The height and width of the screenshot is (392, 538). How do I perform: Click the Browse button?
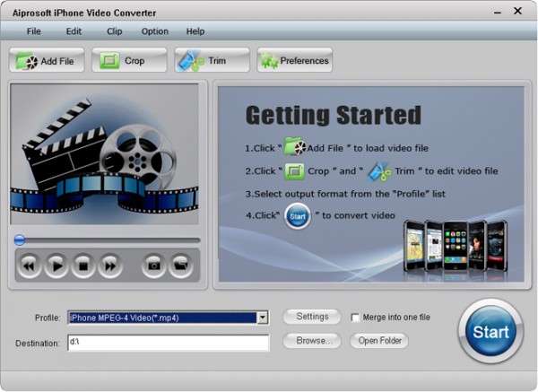click(312, 341)
